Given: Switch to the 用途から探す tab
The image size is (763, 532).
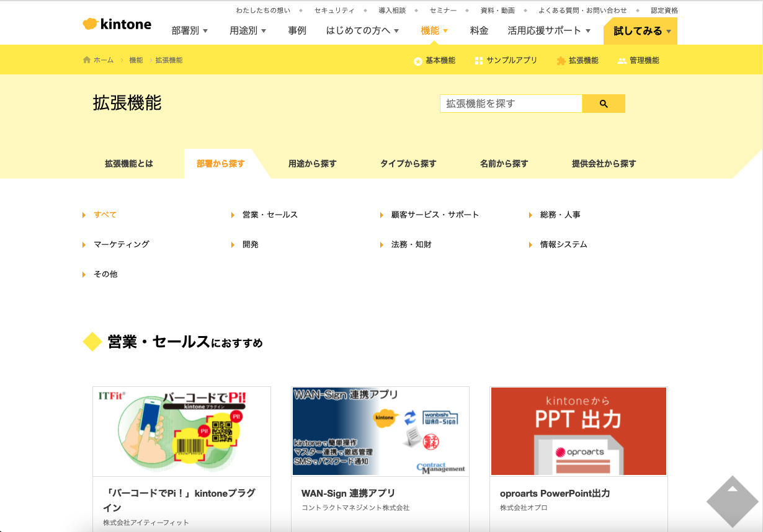Looking at the screenshot, I should [312, 164].
